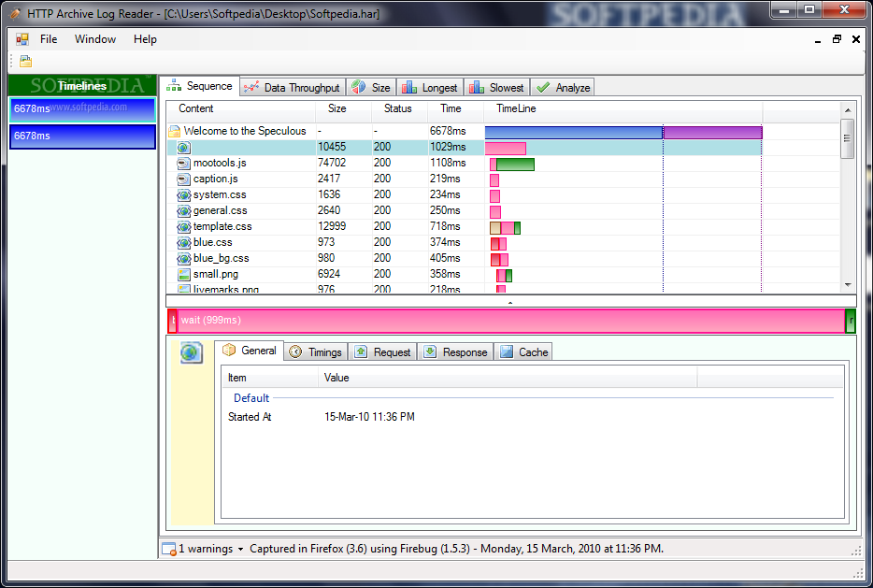
Task: Click the caption.js script icon
Action: (x=184, y=179)
